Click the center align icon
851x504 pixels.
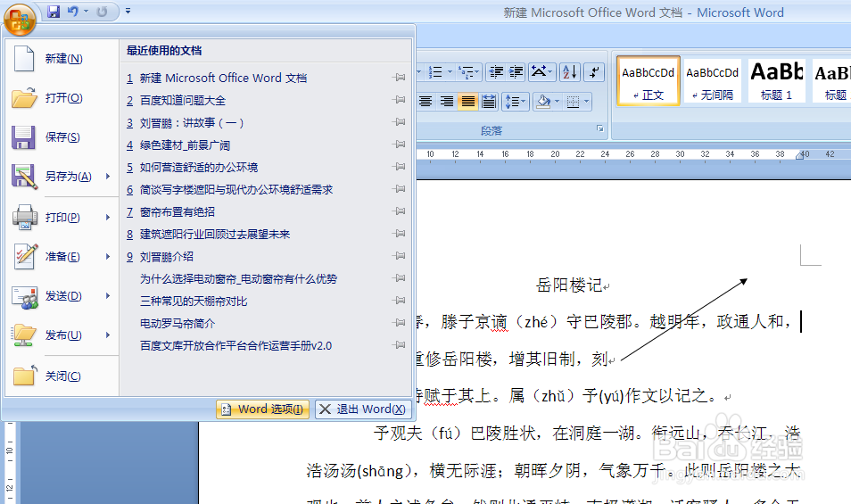pos(425,102)
